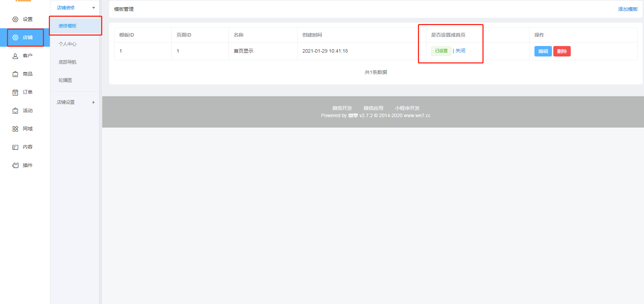Open the 商品 section
This screenshot has height=304, width=644.
click(28, 74)
